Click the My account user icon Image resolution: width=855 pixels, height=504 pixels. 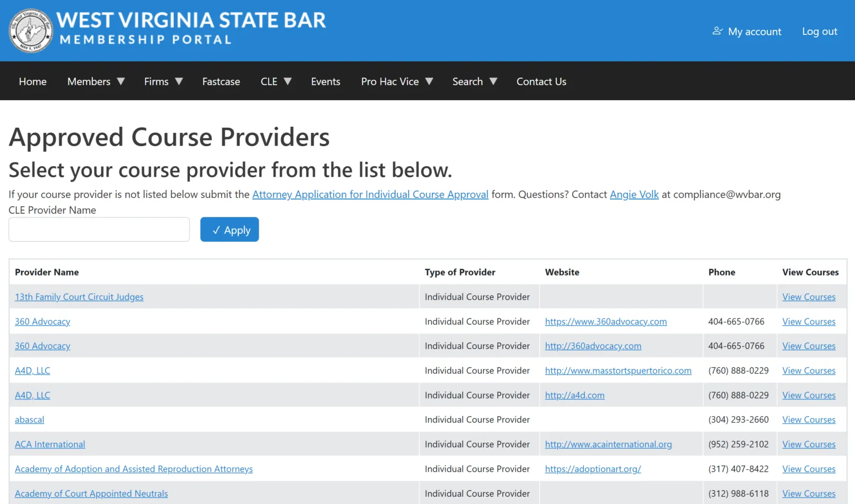(717, 31)
